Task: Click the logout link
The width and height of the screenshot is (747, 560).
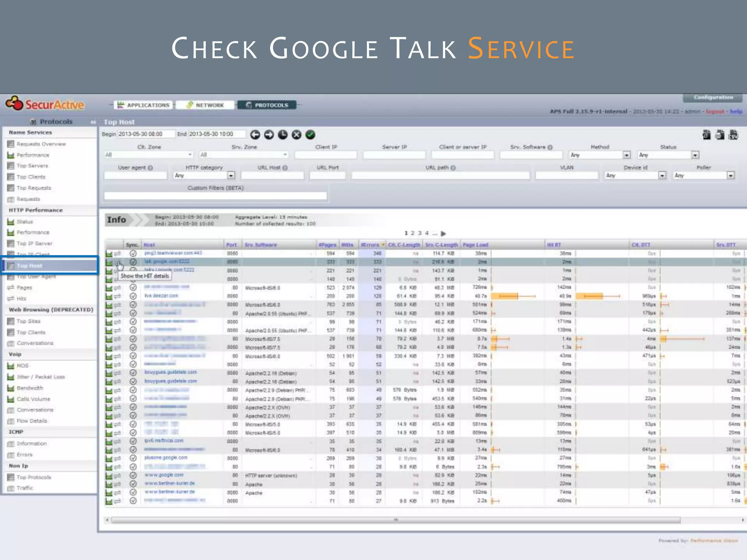Action: click(x=715, y=112)
